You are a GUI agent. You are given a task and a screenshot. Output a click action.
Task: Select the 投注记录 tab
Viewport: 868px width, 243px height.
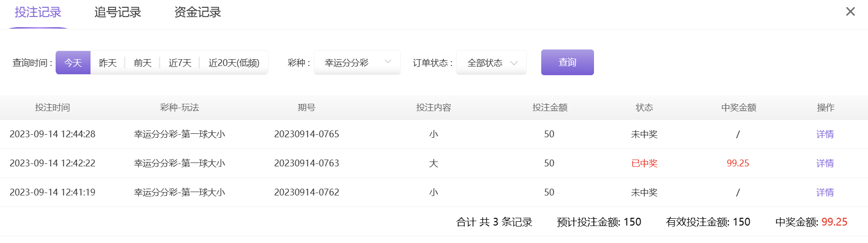tap(38, 12)
